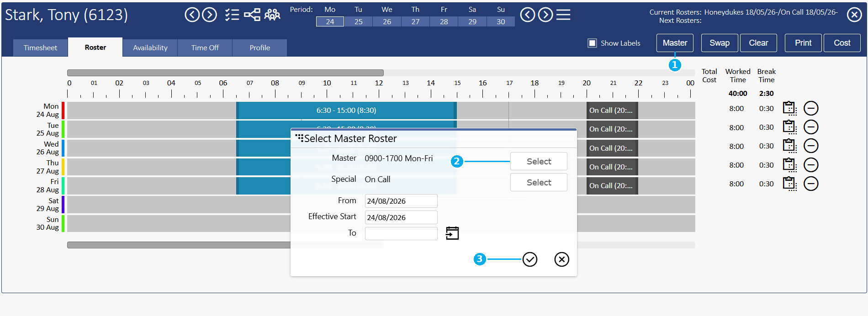Select Friday 28 in the period bar
The image size is (868, 316).
(444, 21)
